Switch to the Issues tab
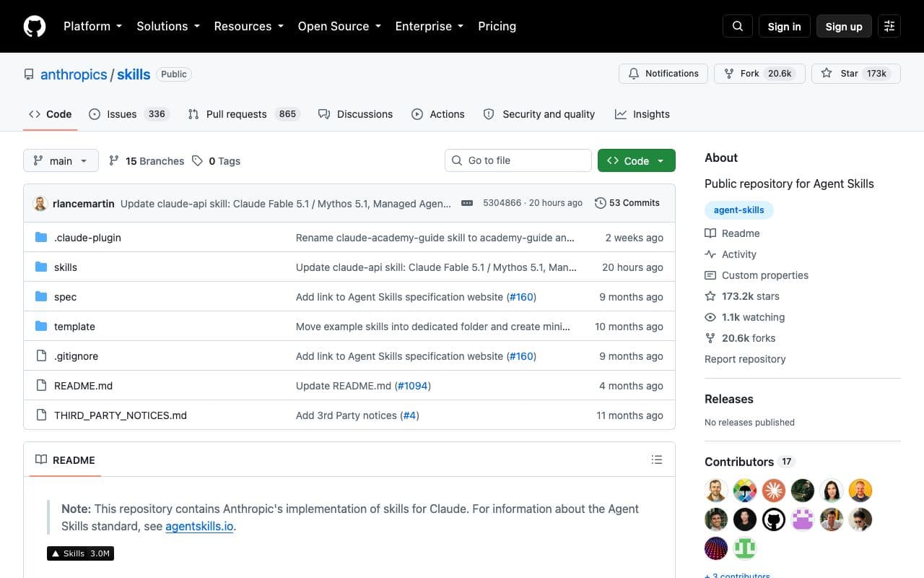The image size is (924, 578). pos(128,114)
